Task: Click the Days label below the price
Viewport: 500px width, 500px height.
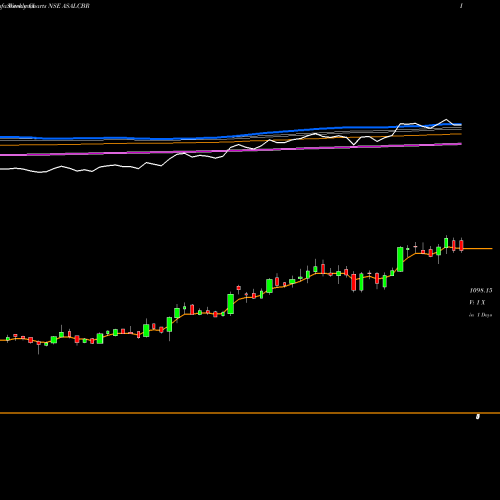Action: [481, 315]
